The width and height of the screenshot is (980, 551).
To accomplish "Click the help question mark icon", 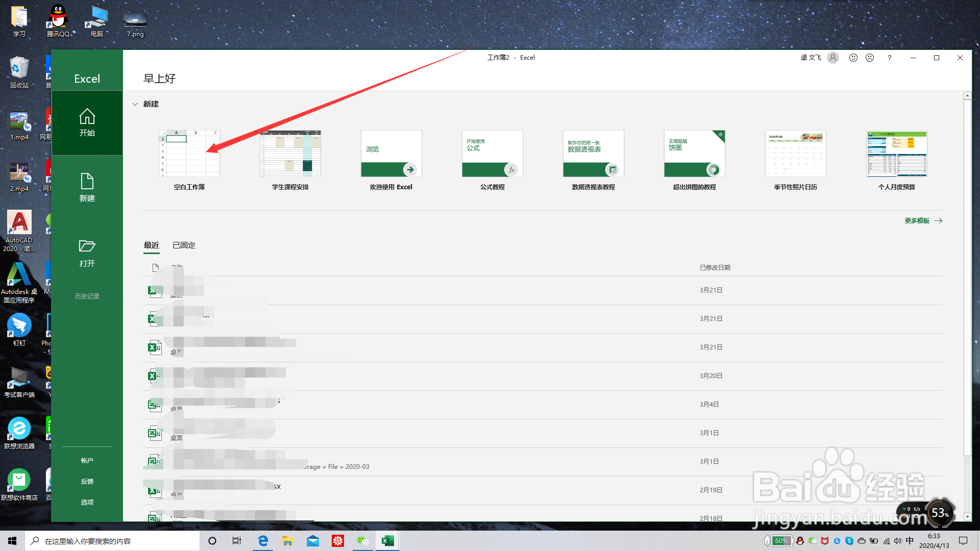I will coord(889,58).
